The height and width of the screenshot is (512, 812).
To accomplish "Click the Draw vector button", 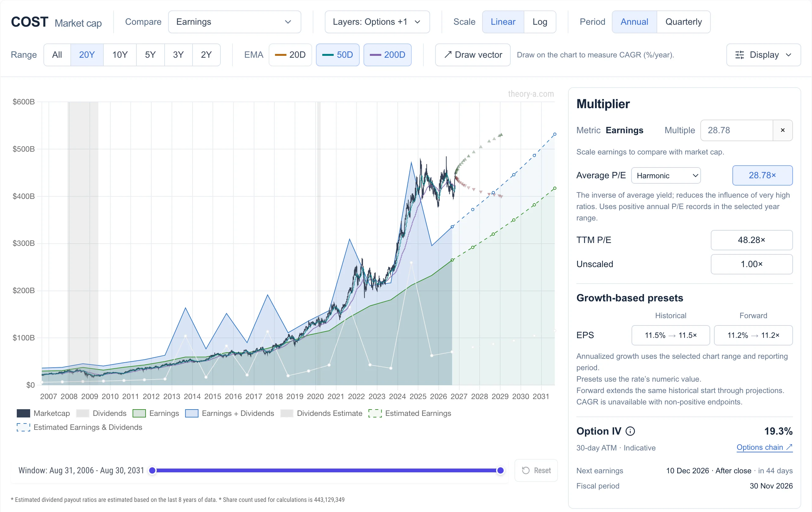I will [x=472, y=55].
